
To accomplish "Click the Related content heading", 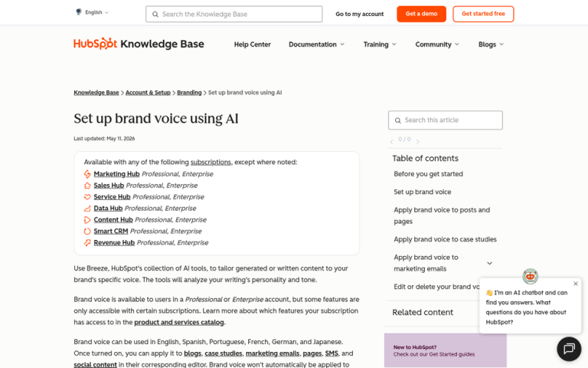I will (x=423, y=313).
